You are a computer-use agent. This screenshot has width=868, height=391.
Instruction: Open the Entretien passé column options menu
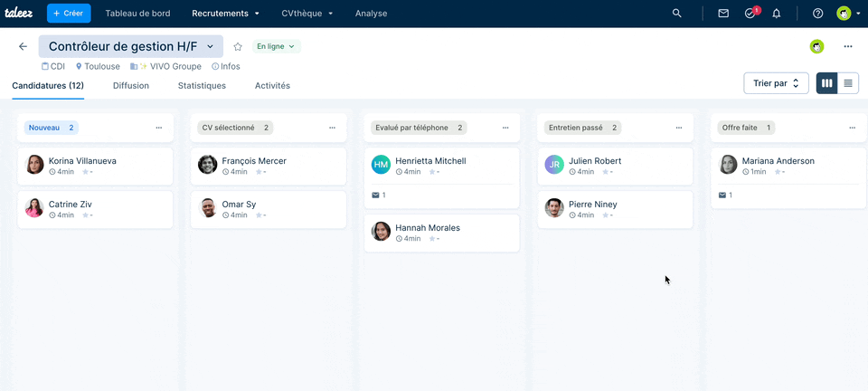point(679,128)
